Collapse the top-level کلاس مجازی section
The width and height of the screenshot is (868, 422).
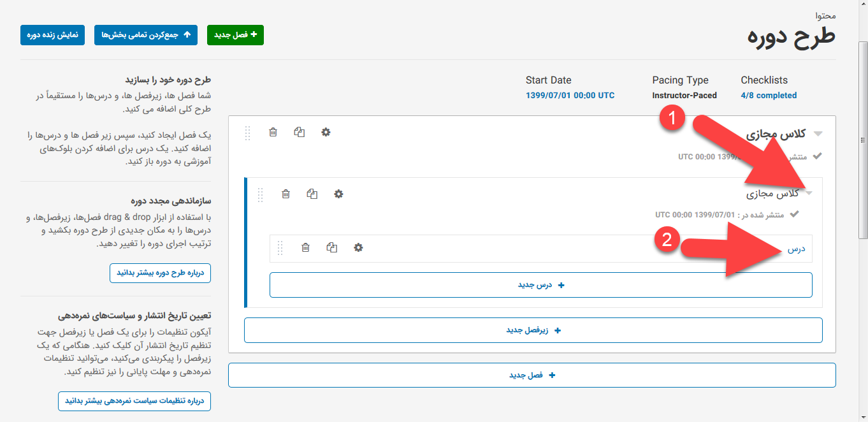tap(818, 134)
